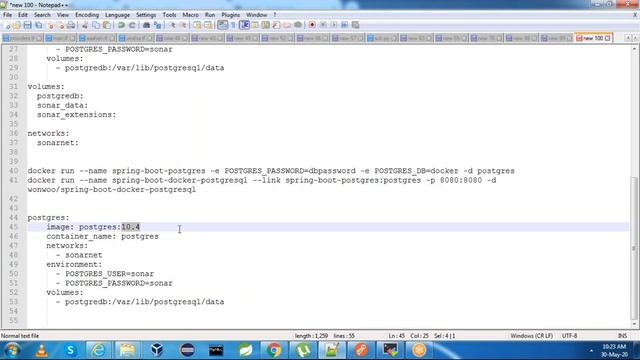Screen dimensions: 640x360
Task: Toggle file monitoring eye icon
Action: [298, 25]
